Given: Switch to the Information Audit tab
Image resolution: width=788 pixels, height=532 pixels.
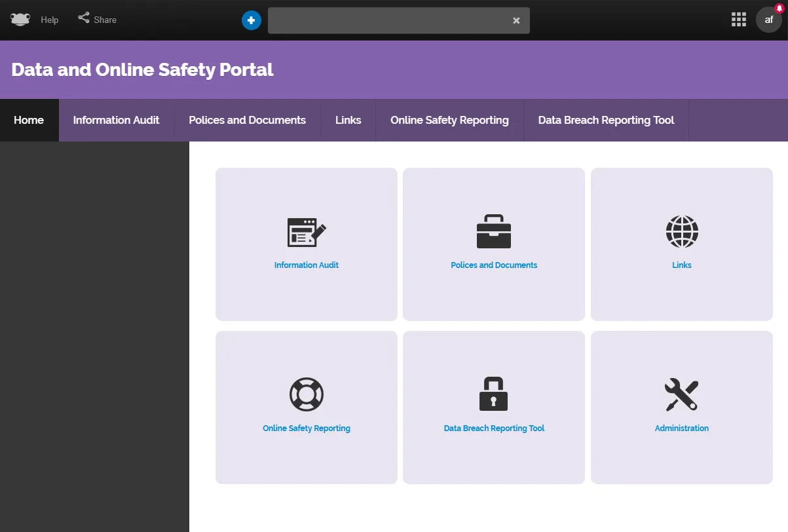Looking at the screenshot, I should pos(117,120).
